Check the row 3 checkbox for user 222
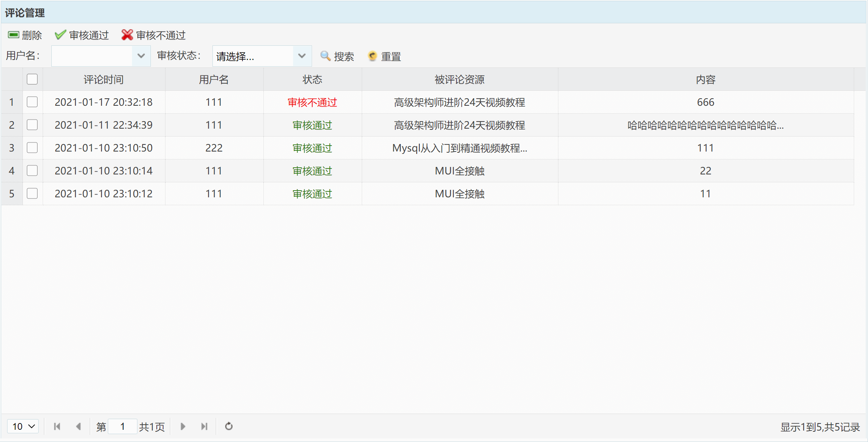The width and height of the screenshot is (868, 442). 32,148
